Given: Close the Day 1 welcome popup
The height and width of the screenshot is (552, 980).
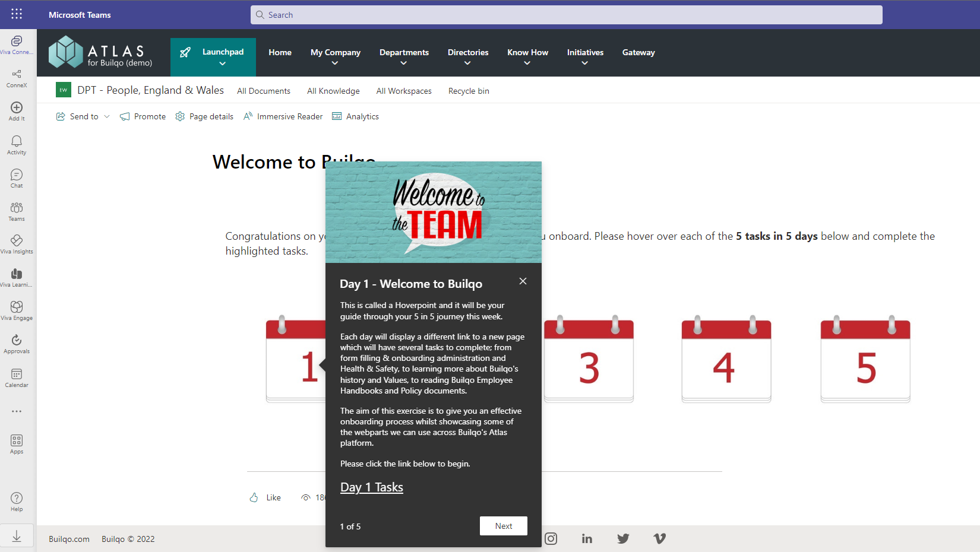Looking at the screenshot, I should click(523, 281).
